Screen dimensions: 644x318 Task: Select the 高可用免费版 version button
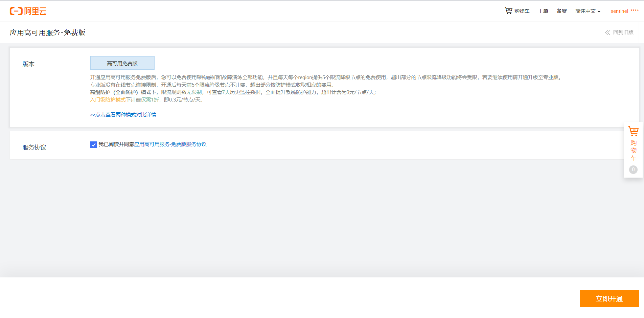pos(122,63)
